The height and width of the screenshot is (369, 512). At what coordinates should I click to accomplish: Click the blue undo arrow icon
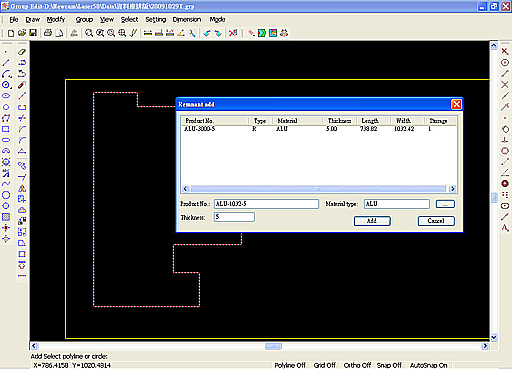tap(207, 33)
